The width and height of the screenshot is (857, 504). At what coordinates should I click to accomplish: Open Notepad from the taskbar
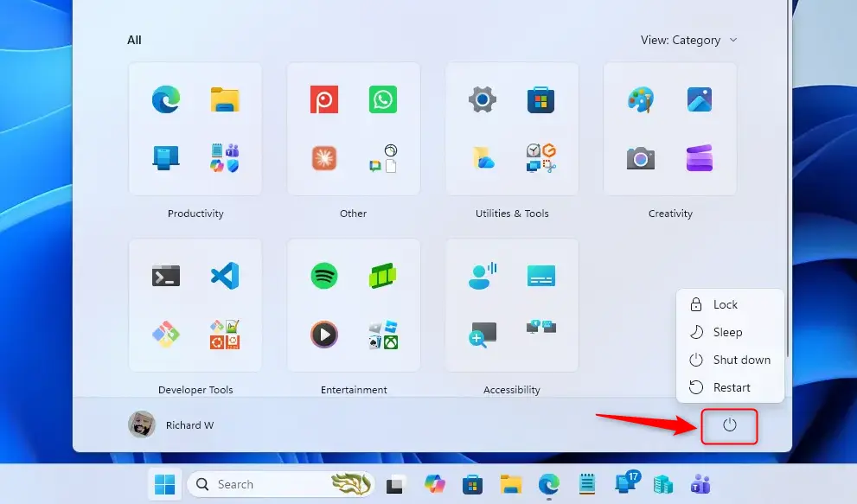pos(587,484)
